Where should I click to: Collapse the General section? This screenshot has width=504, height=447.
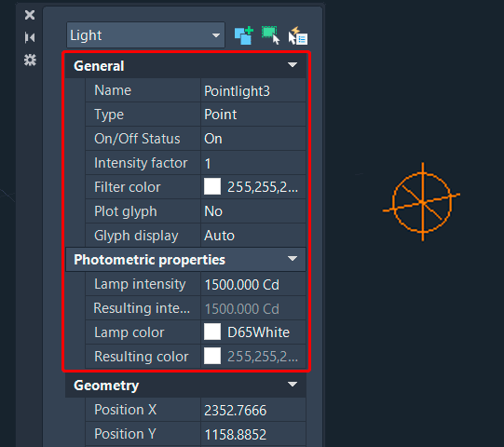tap(293, 65)
